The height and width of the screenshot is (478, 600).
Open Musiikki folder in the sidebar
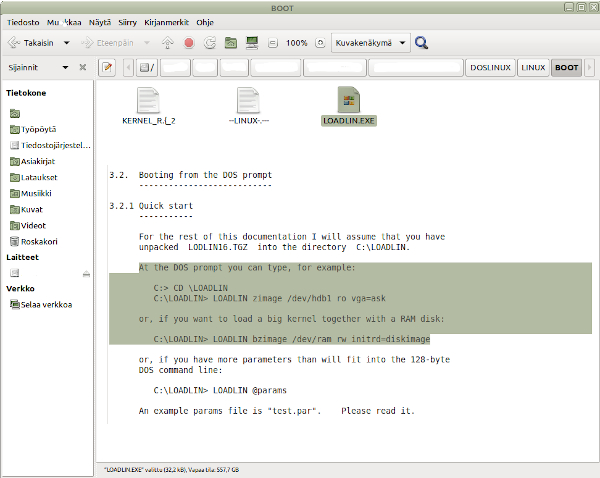tap(31, 194)
